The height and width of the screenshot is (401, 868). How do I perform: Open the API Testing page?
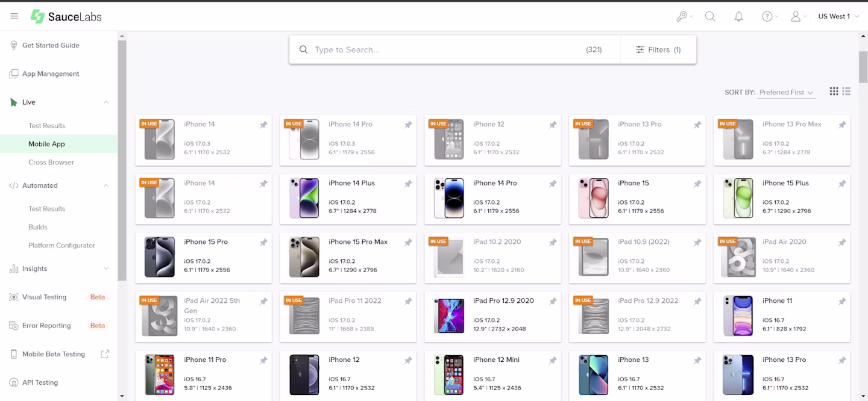click(x=40, y=382)
